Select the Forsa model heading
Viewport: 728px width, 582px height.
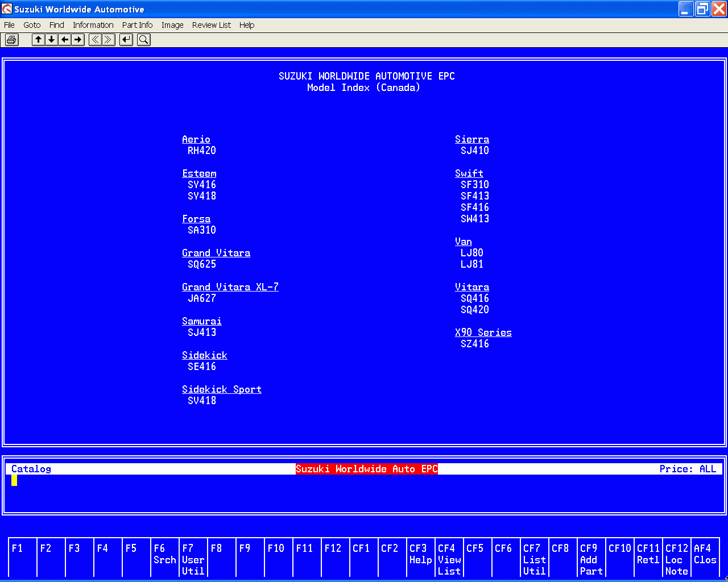[196, 219]
